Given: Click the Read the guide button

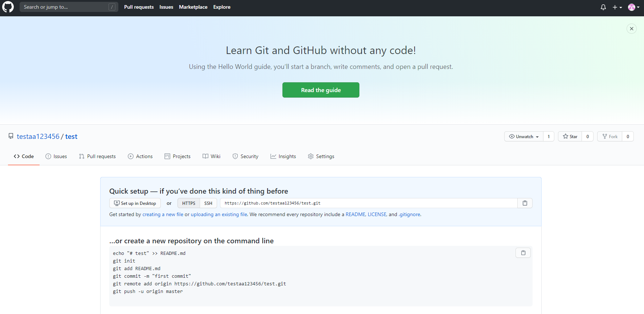Looking at the screenshot, I should 321,90.
